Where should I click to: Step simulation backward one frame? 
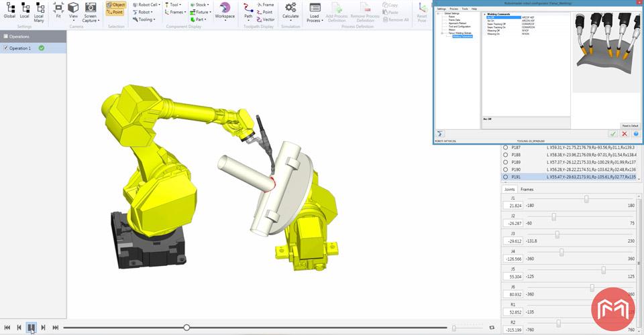point(19,328)
